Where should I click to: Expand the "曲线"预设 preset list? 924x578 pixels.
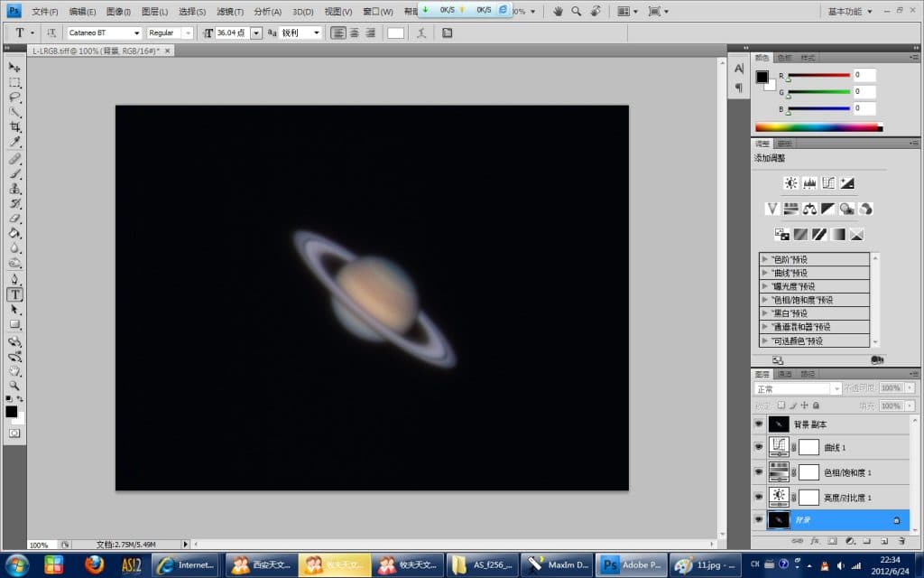click(x=765, y=273)
